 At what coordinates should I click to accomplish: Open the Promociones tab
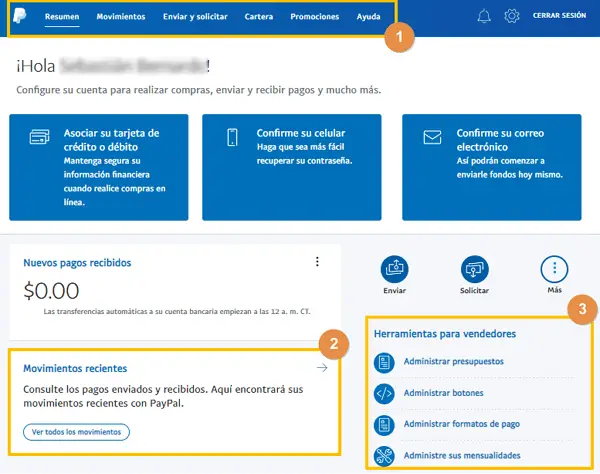click(x=315, y=16)
